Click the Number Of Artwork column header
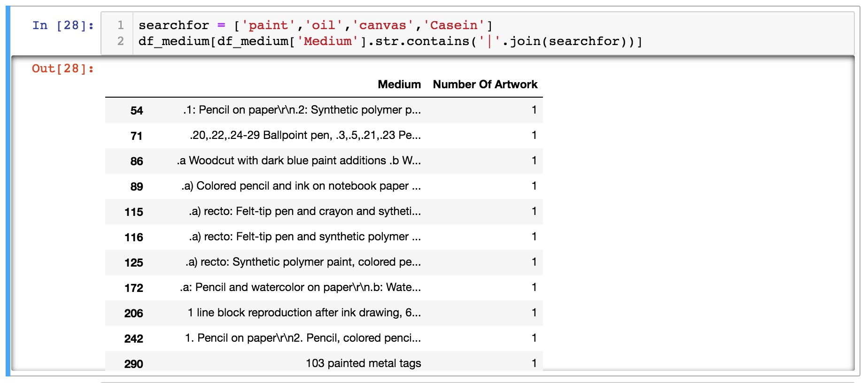Viewport: 868px width, 383px height. coord(485,84)
